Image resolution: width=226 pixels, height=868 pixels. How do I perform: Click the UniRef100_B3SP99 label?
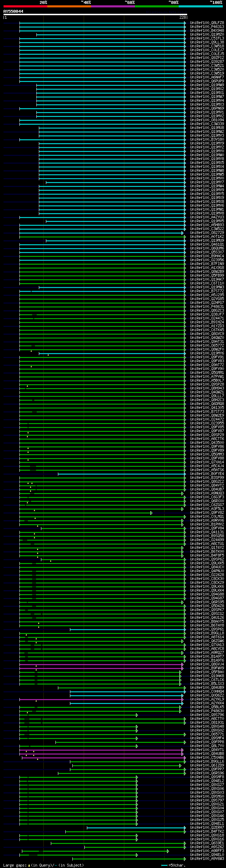click(207, 478)
